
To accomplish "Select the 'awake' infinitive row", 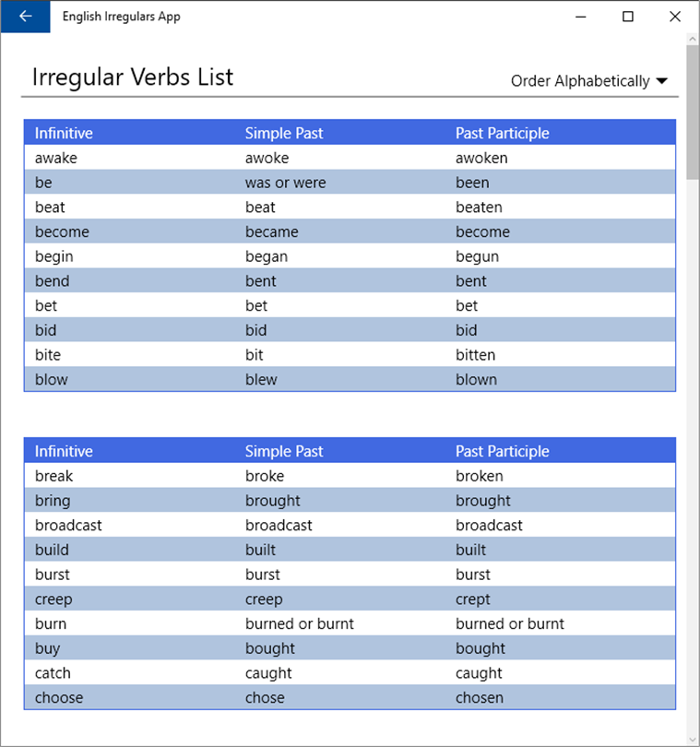I will click(56, 158).
